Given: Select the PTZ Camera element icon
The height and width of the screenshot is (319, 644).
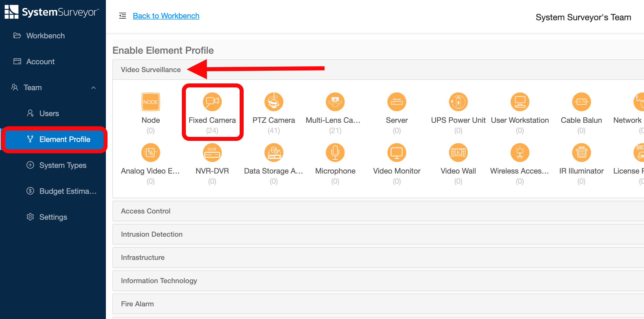Looking at the screenshot, I should click(274, 102).
